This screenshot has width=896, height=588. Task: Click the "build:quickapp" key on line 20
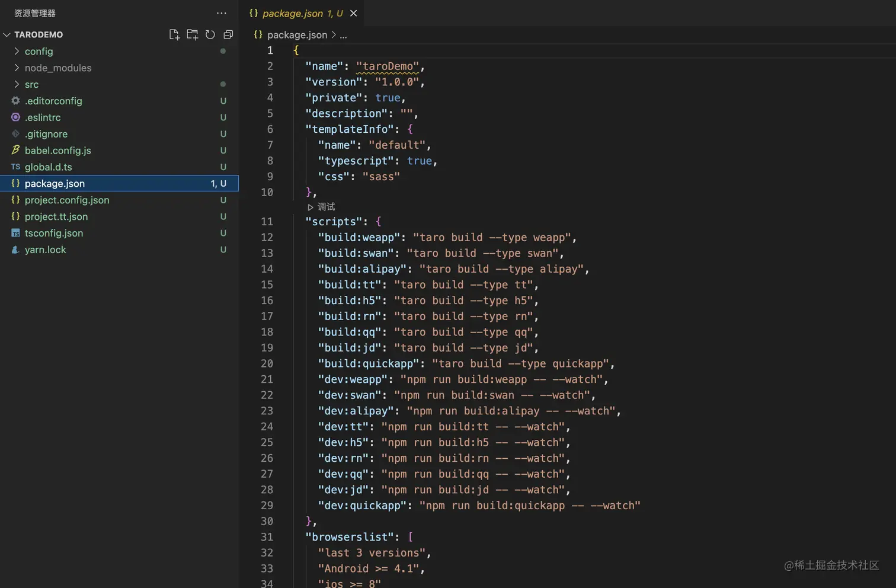(x=369, y=364)
